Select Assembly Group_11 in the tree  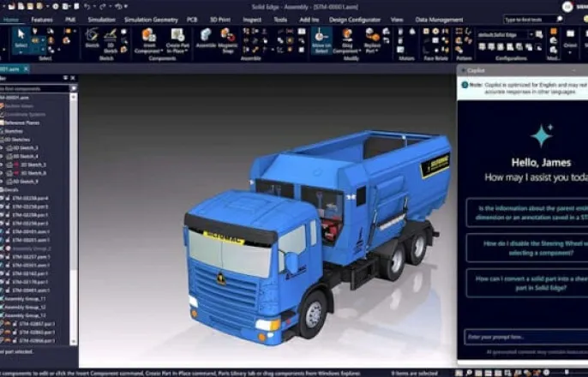25,299
